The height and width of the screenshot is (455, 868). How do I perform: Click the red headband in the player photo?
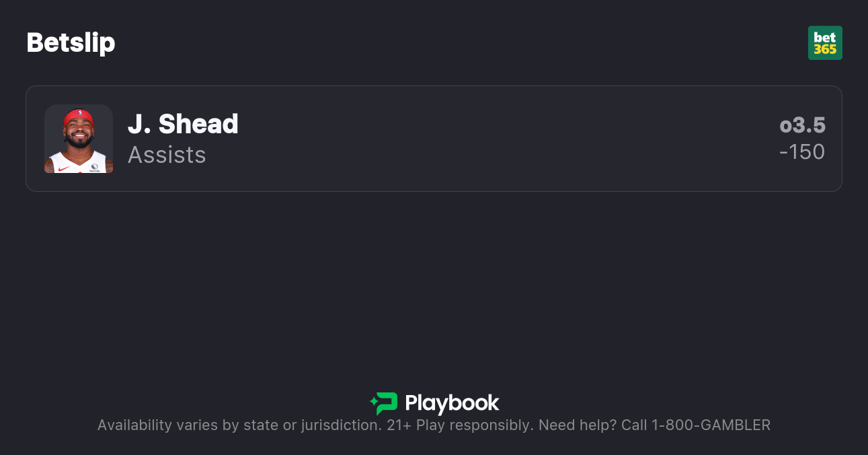coord(78,118)
